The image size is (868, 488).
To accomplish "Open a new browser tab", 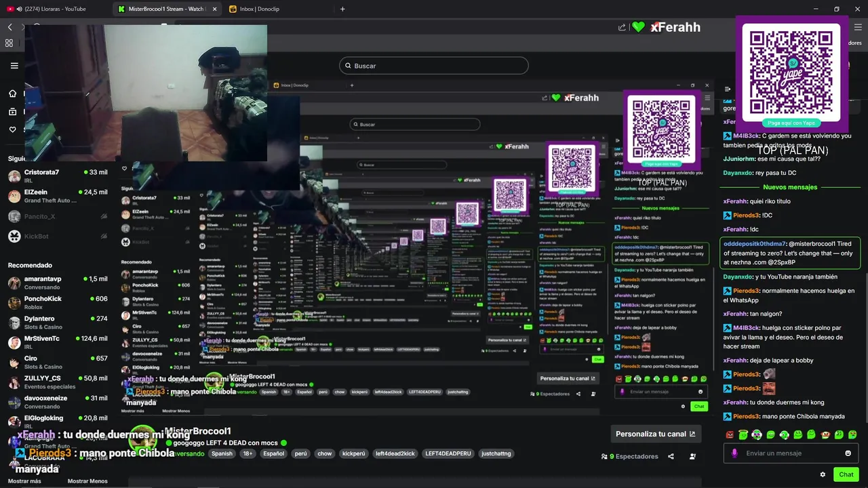I will (x=342, y=9).
